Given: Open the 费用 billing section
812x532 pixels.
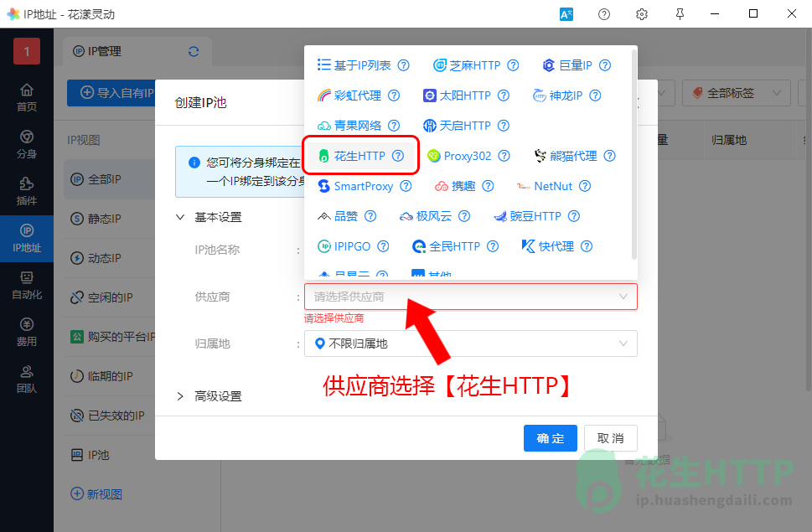Looking at the screenshot, I should [27, 333].
